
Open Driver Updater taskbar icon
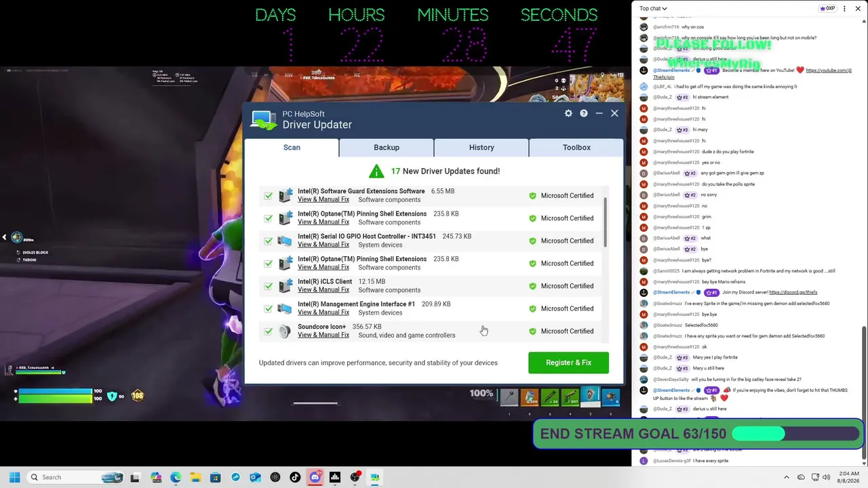(x=374, y=477)
